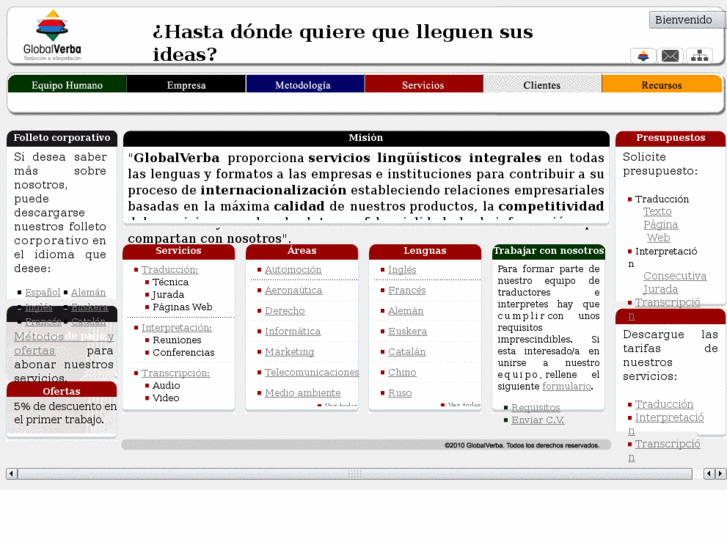Open the Traducción: services link
The image size is (727, 545).
click(170, 269)
